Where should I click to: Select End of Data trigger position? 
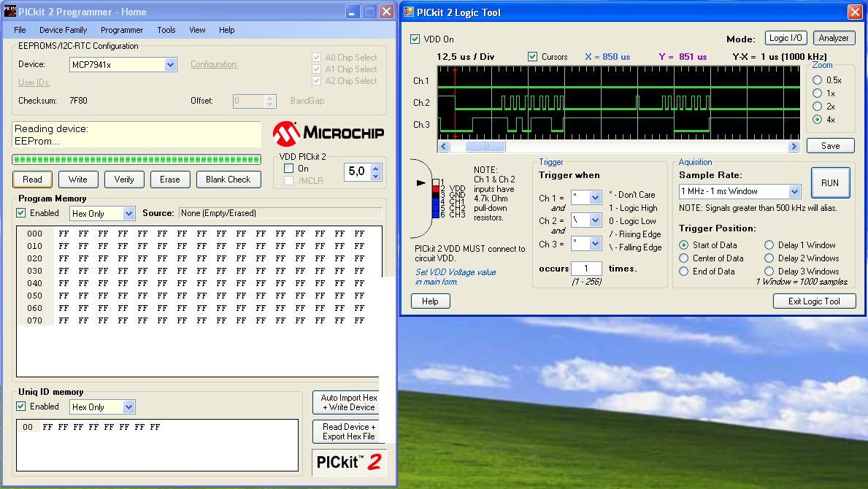click(x=683, y=272)
